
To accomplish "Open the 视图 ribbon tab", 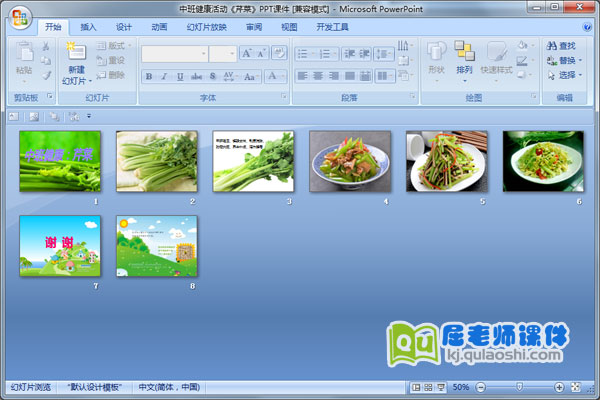I will point(289,27).
